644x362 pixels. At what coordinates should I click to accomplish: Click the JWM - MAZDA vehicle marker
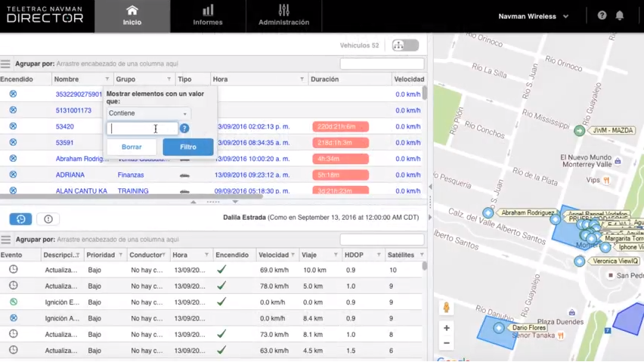[x=579, y=131]
